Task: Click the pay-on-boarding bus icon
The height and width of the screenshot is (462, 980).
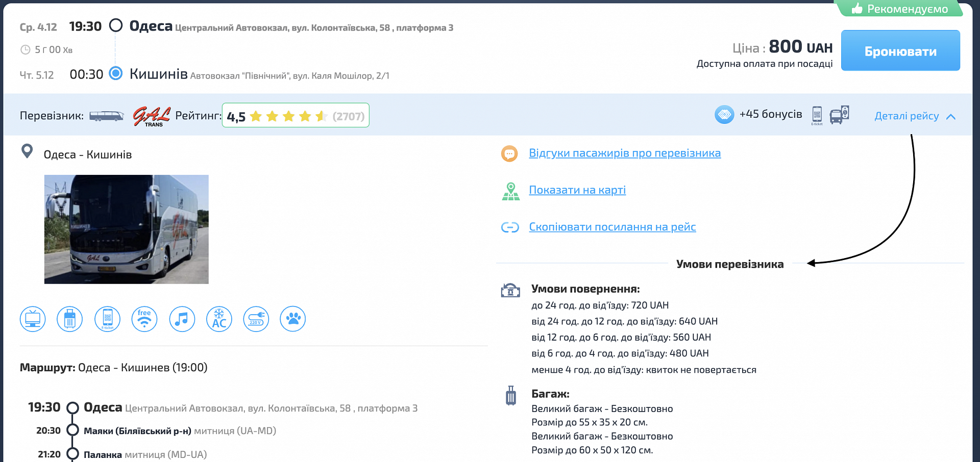Action: coord(840,114)
